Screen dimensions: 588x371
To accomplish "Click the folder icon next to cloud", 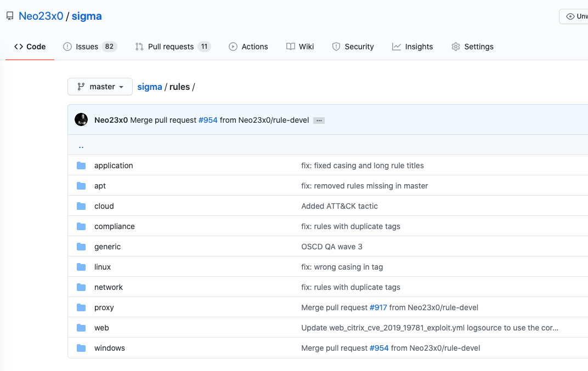I will tap(81, 206).
